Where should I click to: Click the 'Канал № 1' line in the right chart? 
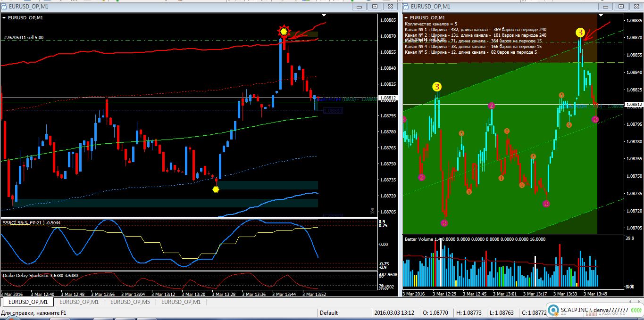(x=476, y=29)
